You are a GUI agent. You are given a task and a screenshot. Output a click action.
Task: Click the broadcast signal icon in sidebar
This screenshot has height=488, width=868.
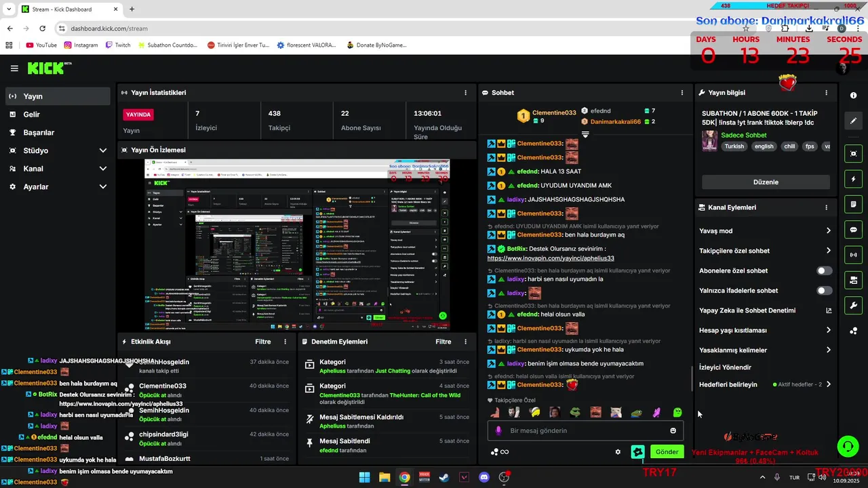point(853,255)
